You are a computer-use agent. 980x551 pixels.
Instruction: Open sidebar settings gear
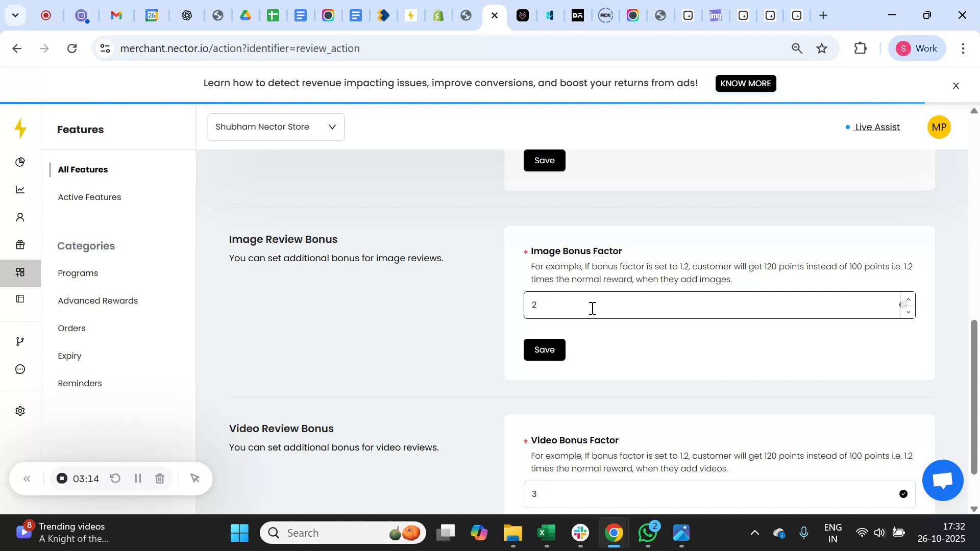[x=20, y=411]
